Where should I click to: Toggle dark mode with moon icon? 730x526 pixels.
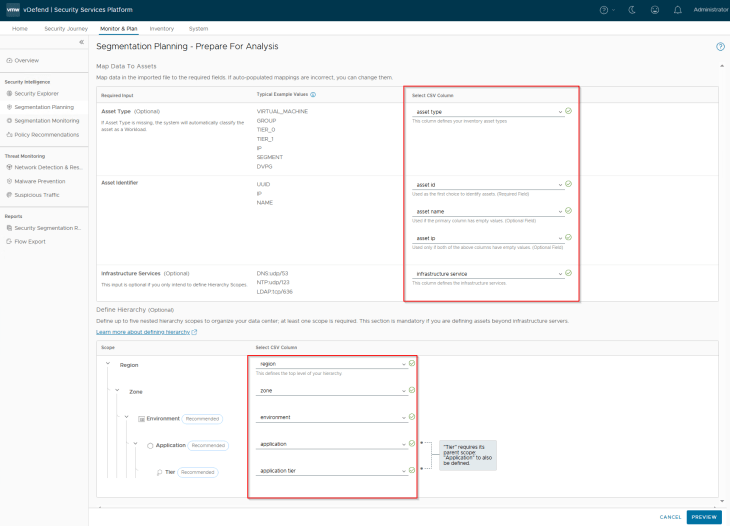point(632,9)
